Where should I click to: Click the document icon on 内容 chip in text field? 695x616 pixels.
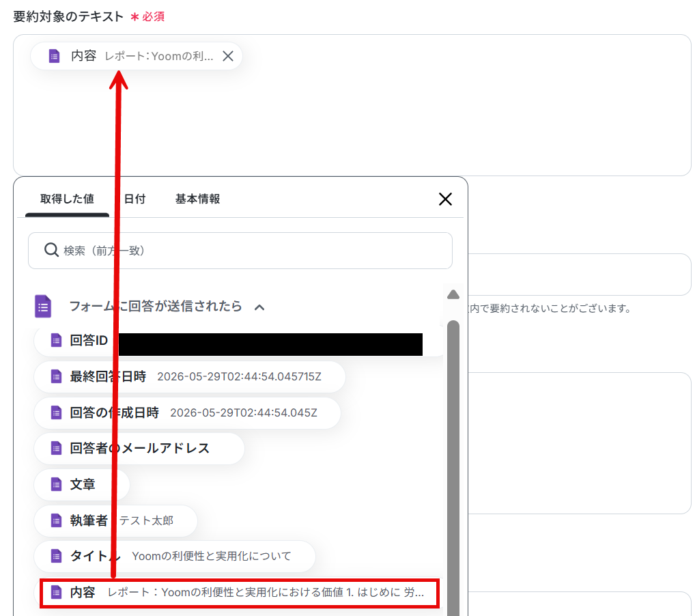pyautogui.click(x=54, y=56)
